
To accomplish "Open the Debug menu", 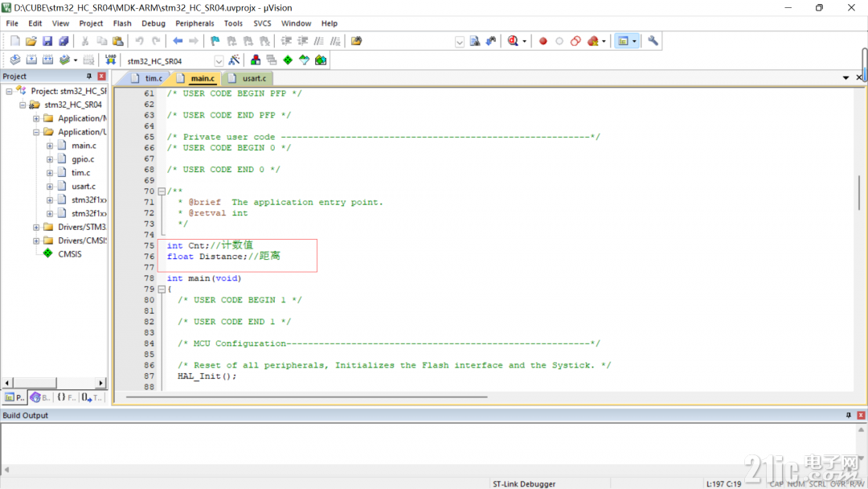I will pos(154,23).
